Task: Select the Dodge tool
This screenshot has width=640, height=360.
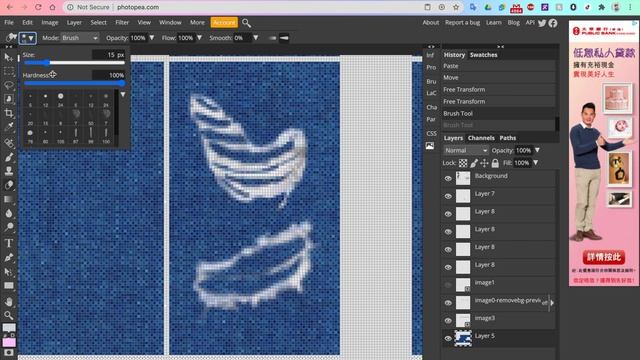Action: (9, 227)
